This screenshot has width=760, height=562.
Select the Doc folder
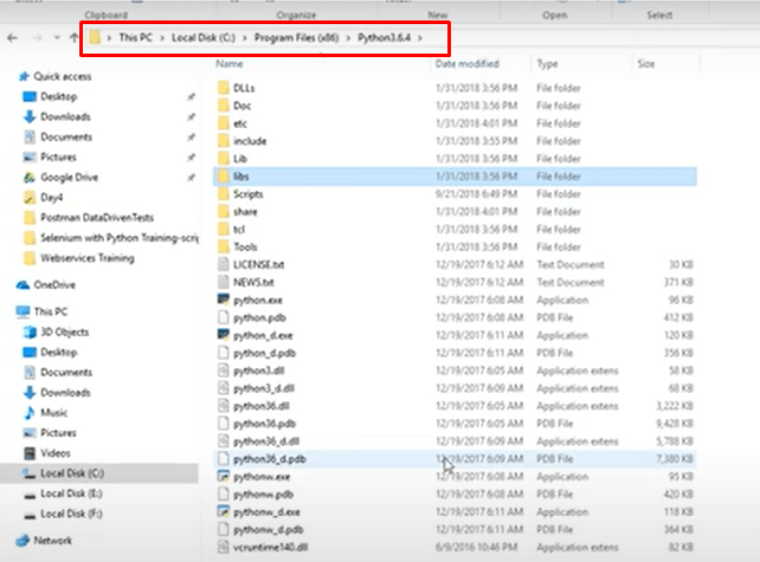[x=242, y=106]
